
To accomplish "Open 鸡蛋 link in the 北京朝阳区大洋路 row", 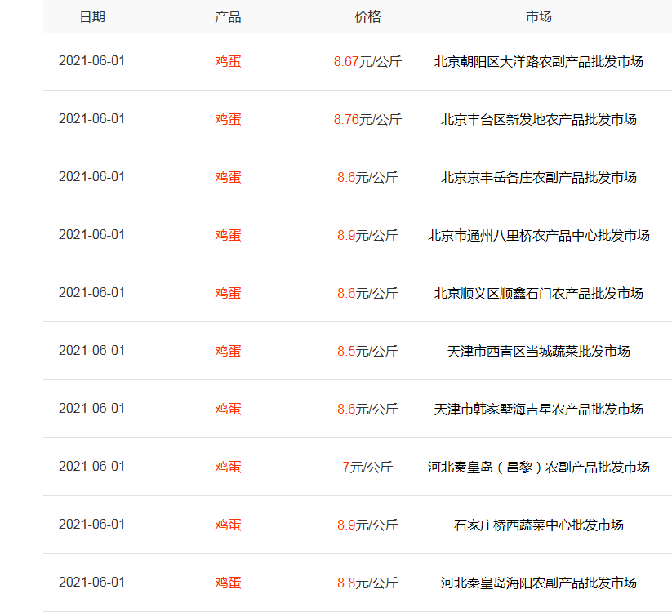I will tap(228, 61).
